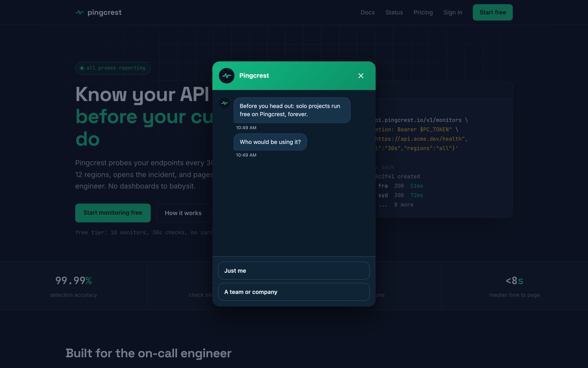The image size is (588, 368).
Task: Click the "detection accuracy" label
Action: pos(73,295)
